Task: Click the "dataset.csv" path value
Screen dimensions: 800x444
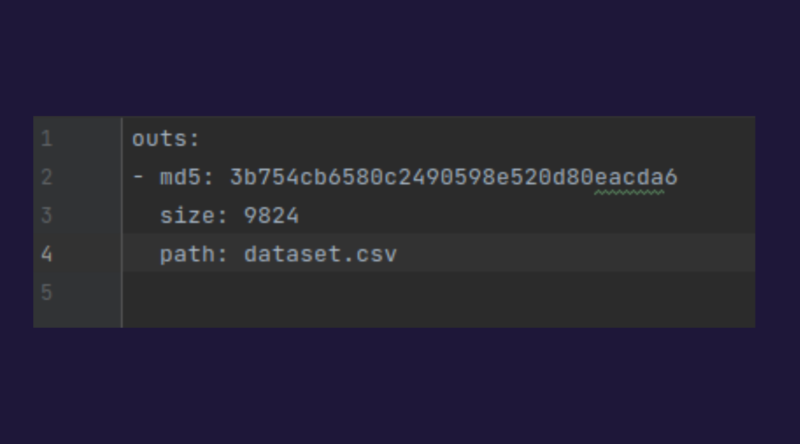Action: [320, 254]
